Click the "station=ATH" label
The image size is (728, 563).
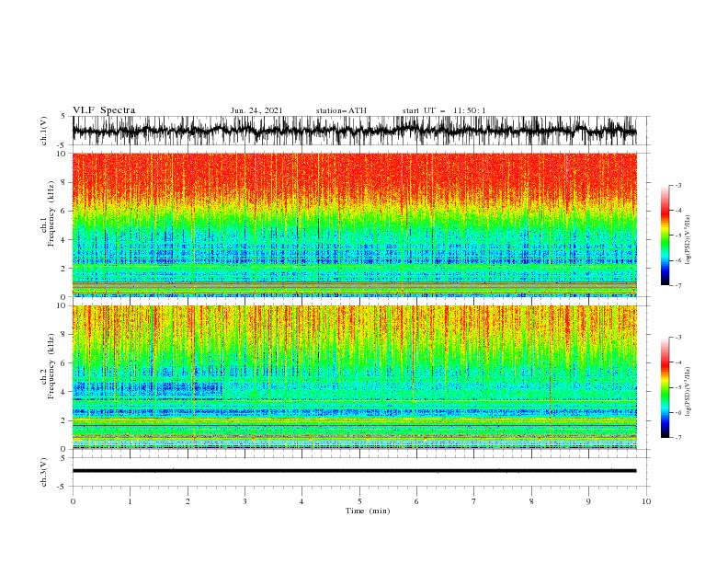(x=341, y=110)
